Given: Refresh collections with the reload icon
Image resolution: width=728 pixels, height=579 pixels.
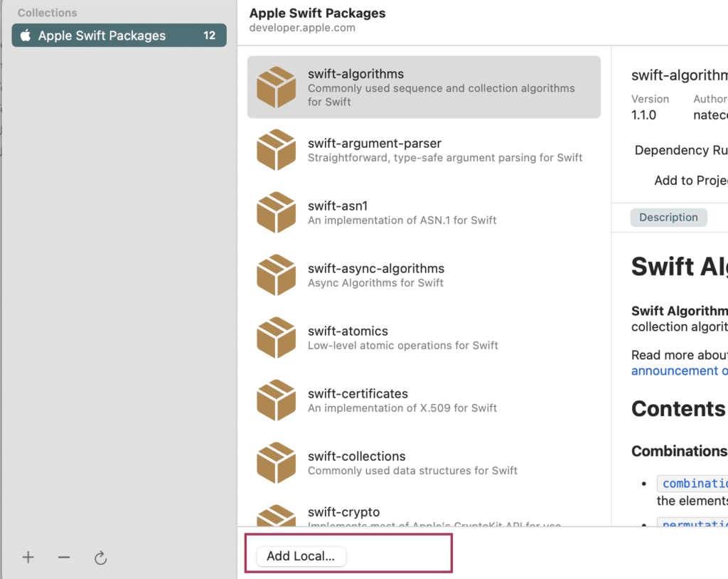Looking at the screenshot, I should [100, 558].
